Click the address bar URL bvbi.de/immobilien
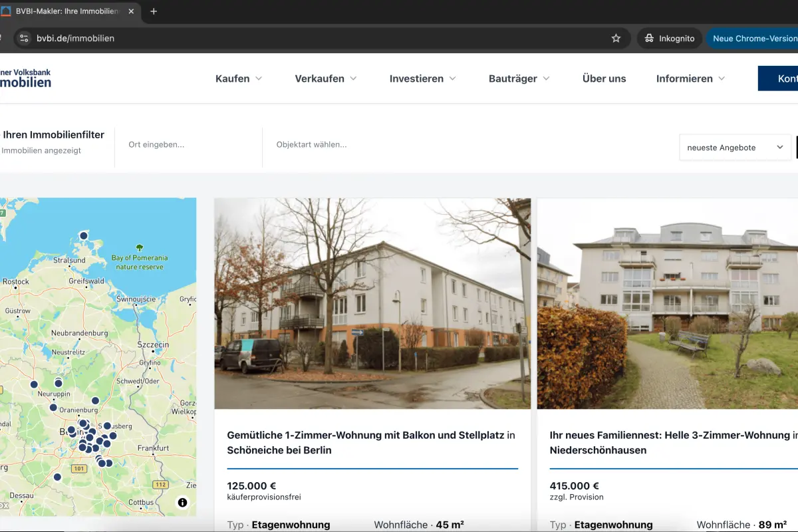 point(76,39)
